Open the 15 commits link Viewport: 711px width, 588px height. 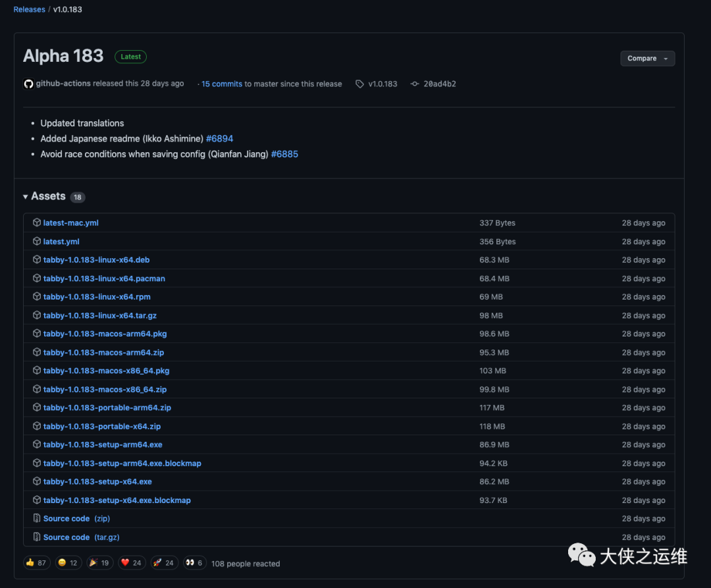(222, 84)
